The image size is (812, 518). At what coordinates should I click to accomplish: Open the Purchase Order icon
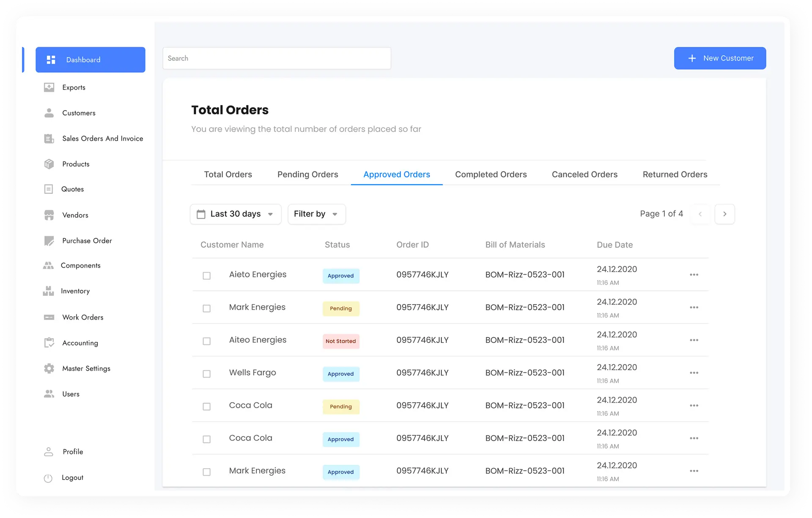(x=49, y=240)
